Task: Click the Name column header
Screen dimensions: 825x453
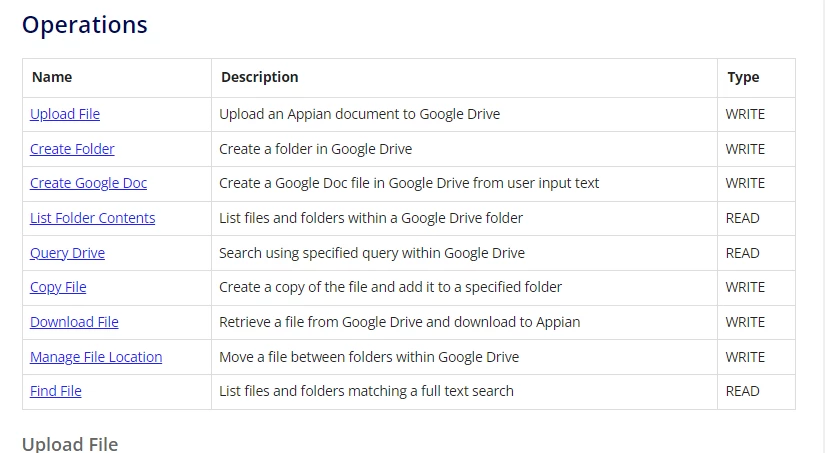Action: 52,77
